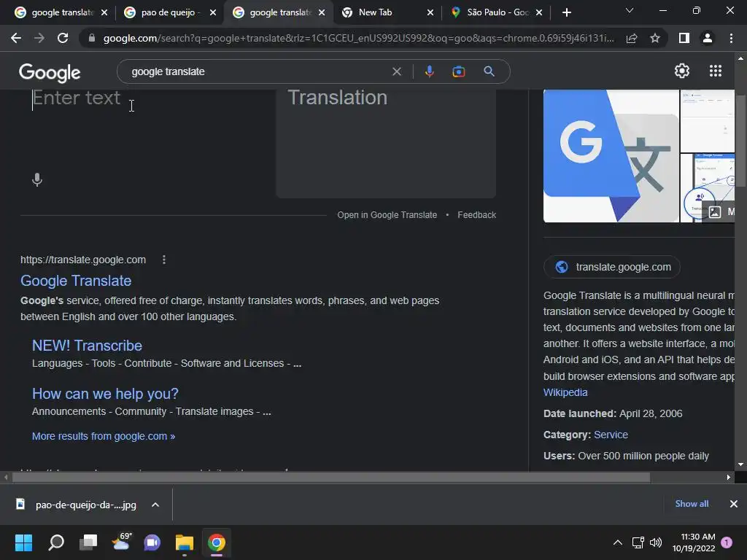Open the volume control in system tray

coord(656,542)
